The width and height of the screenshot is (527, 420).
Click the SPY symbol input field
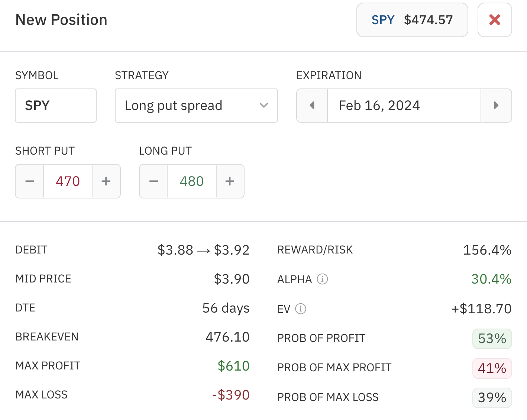point(55,106)
